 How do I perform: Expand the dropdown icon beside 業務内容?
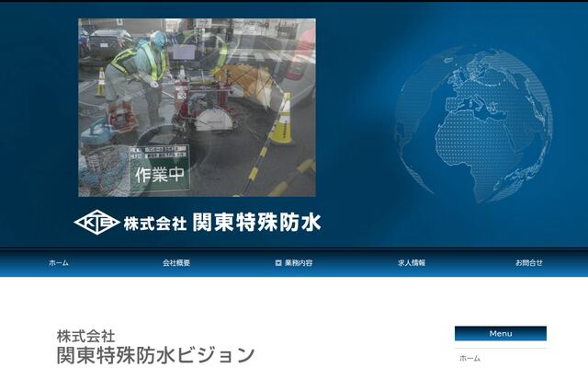[278, 263]
